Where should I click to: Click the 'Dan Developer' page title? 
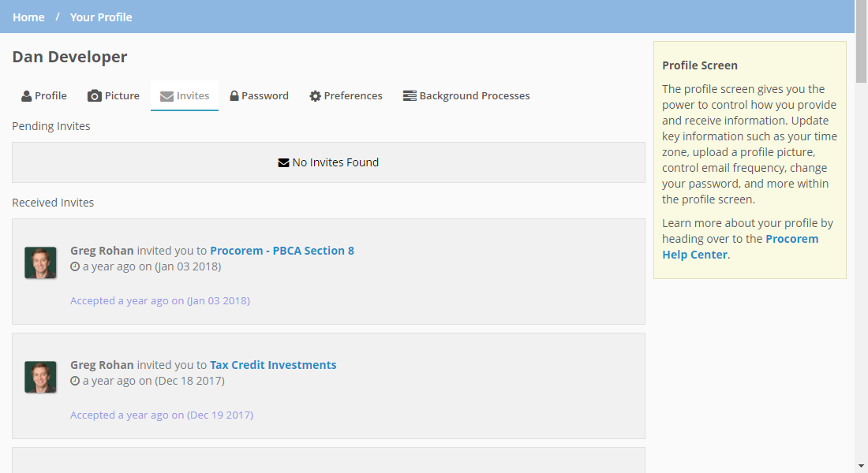(69, 57)
